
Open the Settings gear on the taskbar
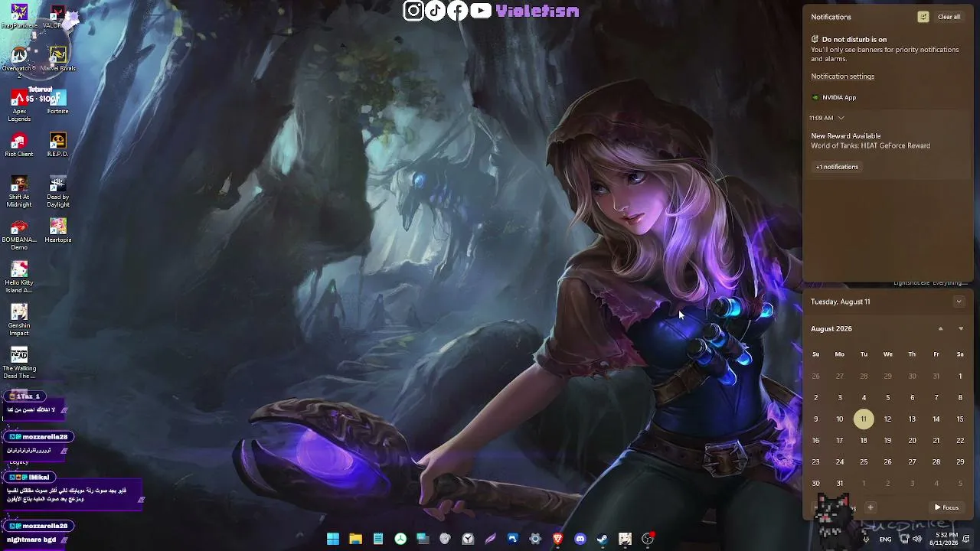[535, 539]
